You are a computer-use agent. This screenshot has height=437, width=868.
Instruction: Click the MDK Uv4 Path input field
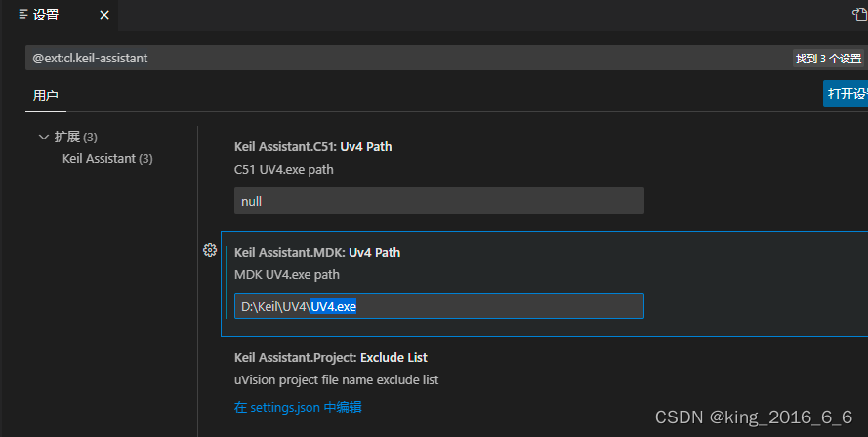coord(438,306)
